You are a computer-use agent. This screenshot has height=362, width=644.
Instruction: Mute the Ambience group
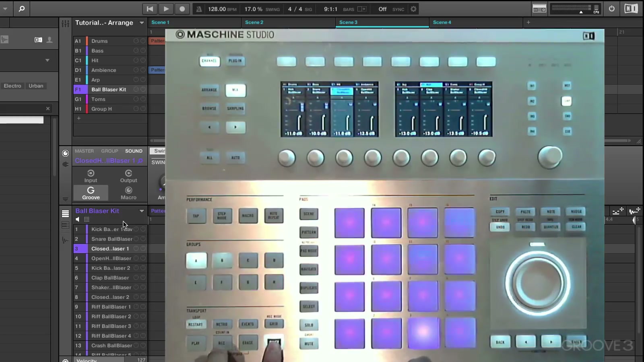(x=136, y=70)
